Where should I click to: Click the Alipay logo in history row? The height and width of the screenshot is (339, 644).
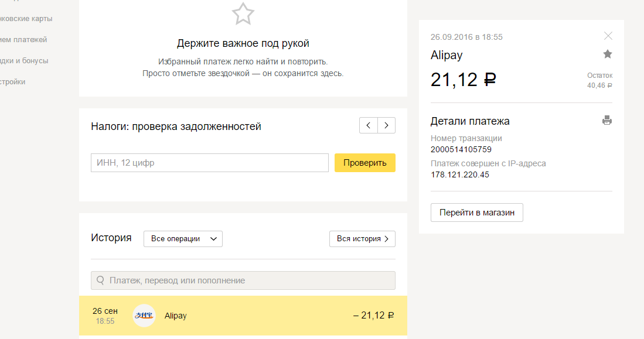[144, 316]
